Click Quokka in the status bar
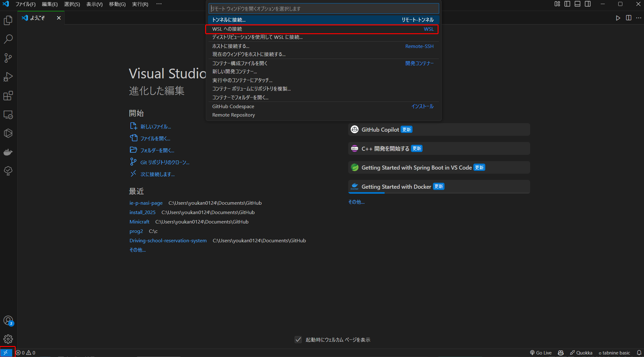This screenshot has width=644, height=357. coord(581,353)
